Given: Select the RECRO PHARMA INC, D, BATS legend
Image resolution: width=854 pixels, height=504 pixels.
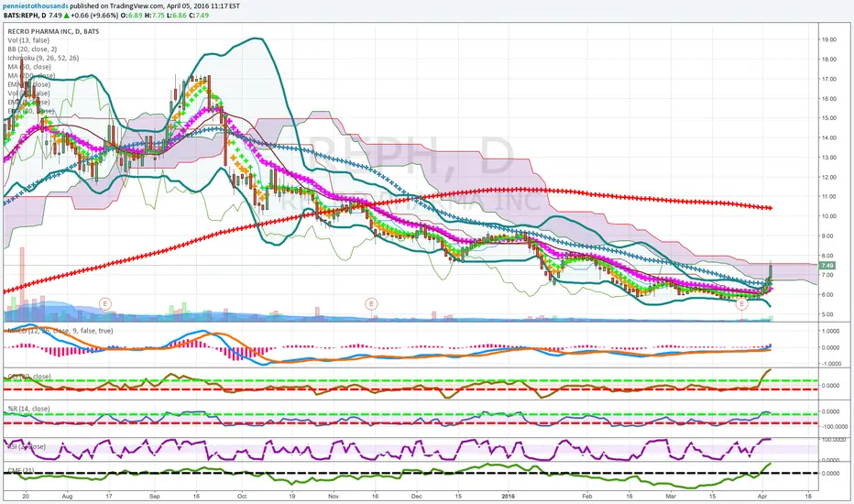Looking at the screenshot, I should click(53, 31).
